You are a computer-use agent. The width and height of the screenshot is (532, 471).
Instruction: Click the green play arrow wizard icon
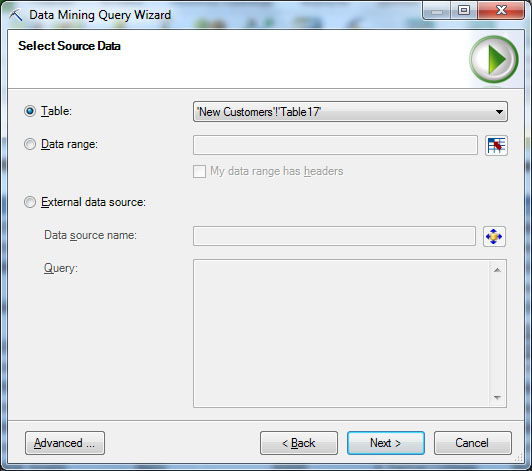(494, 59)
